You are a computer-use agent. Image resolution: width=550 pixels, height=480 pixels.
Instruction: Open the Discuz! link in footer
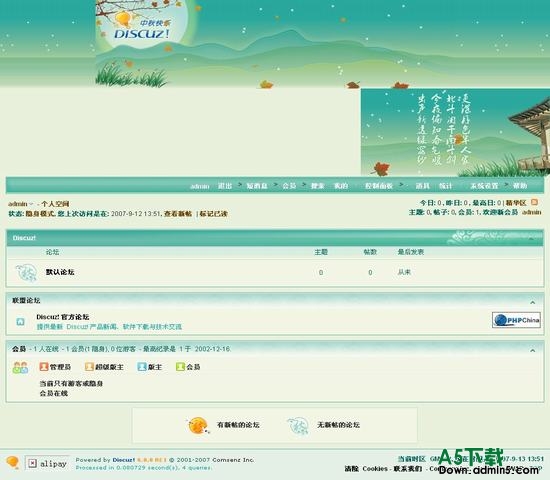[123, 460]
